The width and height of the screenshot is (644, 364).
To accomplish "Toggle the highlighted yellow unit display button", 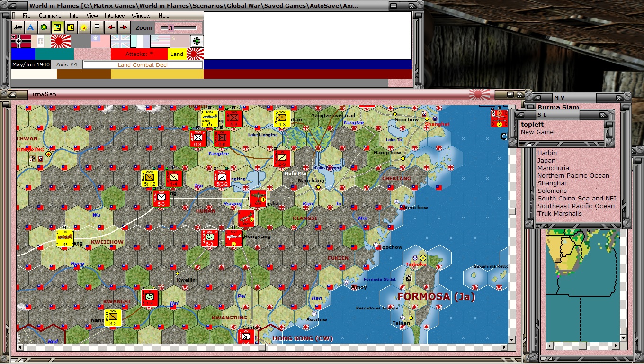I will (57, 27).
